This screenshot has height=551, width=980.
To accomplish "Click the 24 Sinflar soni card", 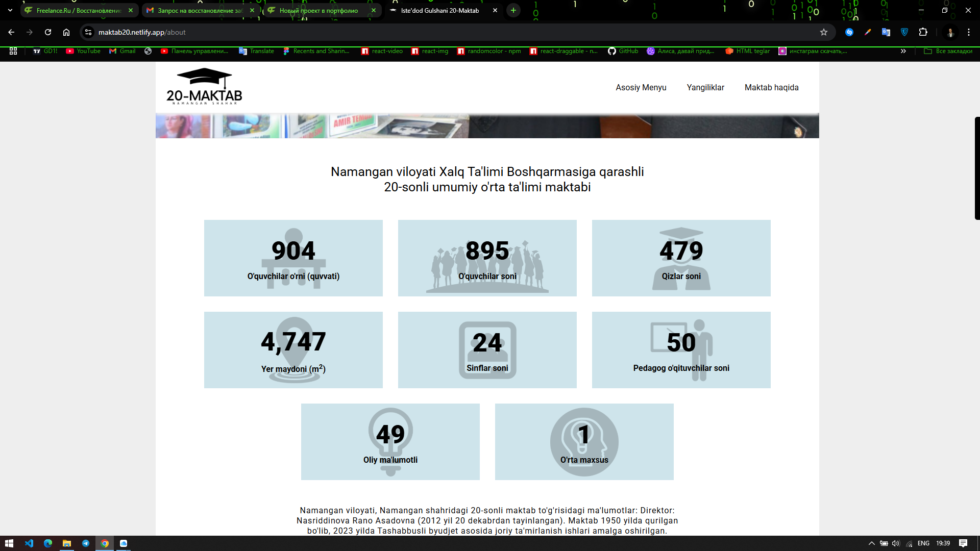I will point(487,350).
